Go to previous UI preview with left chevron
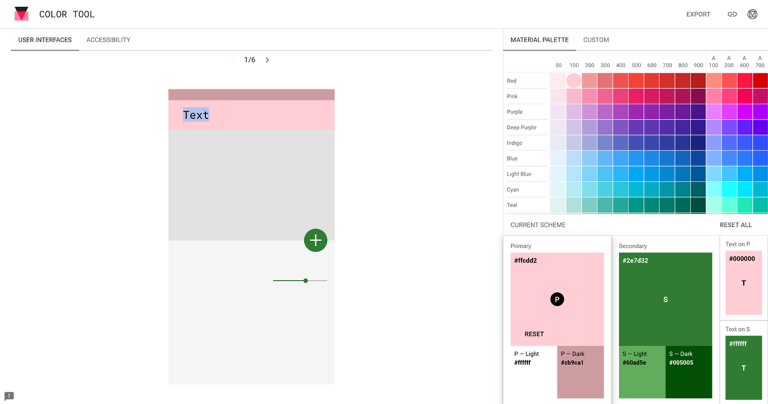The image size is (768, 404). (232, 60)
